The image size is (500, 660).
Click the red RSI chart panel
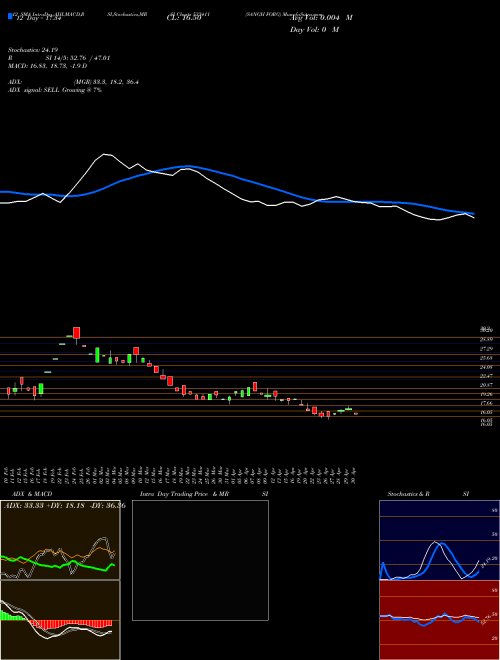click(x=439, y=620)
